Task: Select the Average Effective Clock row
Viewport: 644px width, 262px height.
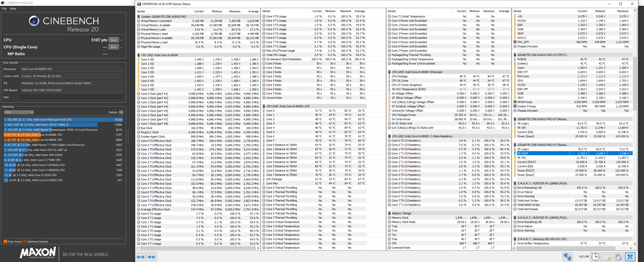Action: point(198,209)
